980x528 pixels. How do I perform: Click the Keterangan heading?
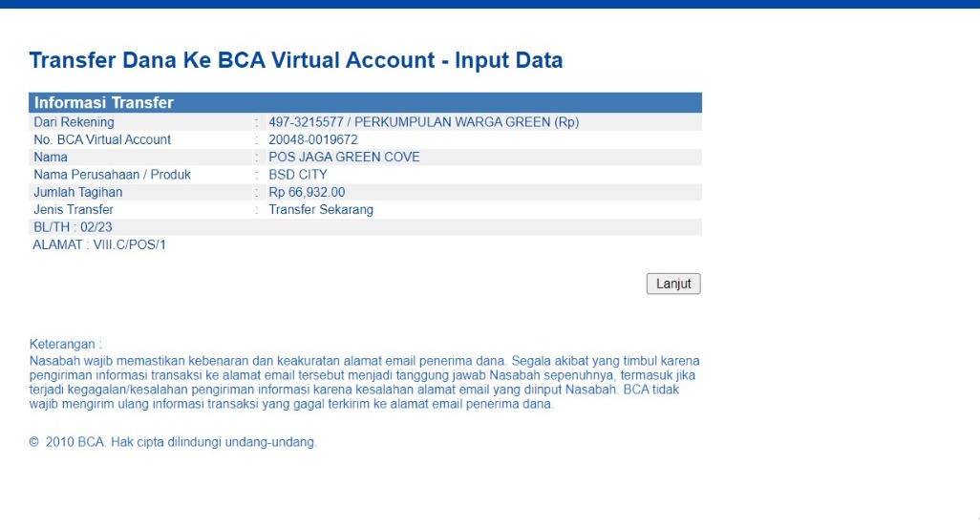click(x=65, y=344)
